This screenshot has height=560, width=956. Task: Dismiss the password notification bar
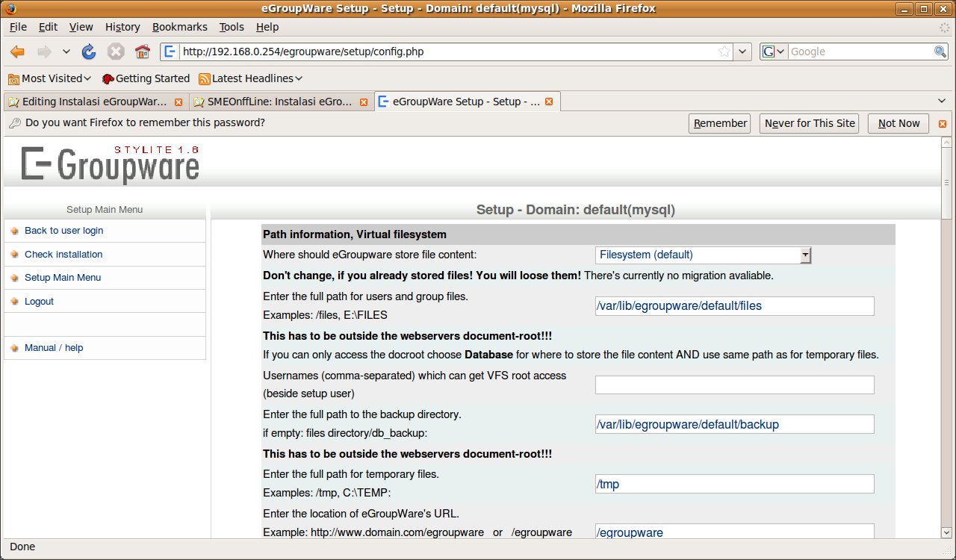(x=943, y=124)
